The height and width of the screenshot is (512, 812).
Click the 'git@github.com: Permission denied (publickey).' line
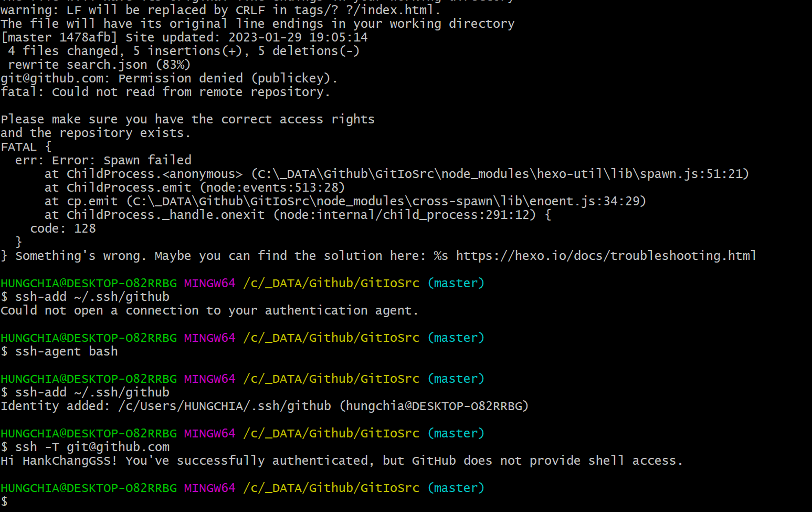click(169, 78)
